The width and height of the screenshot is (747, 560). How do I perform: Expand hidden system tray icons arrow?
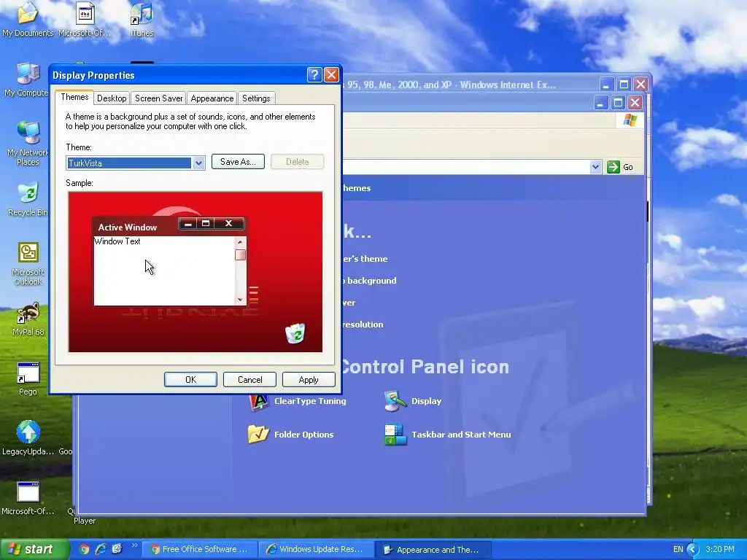tap(692, 550)
